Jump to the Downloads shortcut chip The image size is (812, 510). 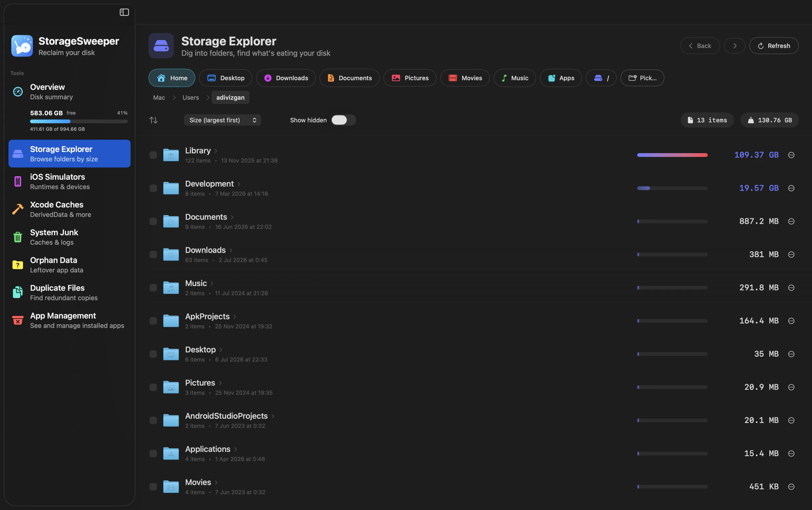286,78
